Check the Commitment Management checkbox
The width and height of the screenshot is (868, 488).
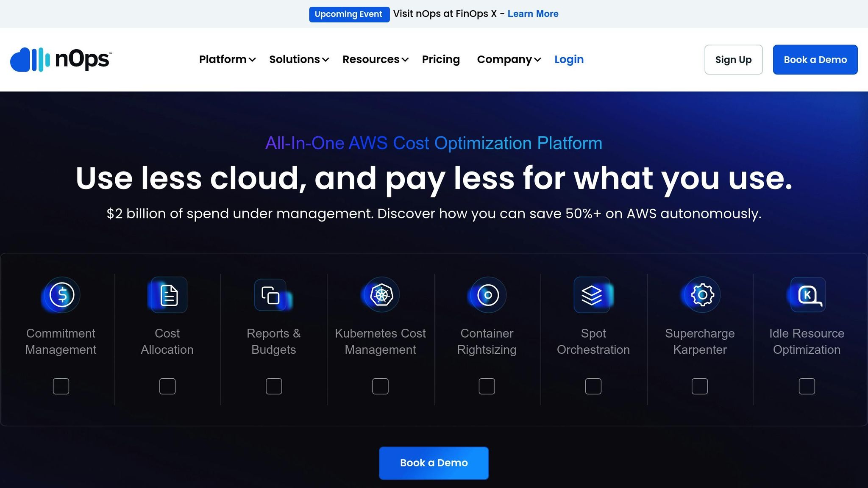(61, 386)
